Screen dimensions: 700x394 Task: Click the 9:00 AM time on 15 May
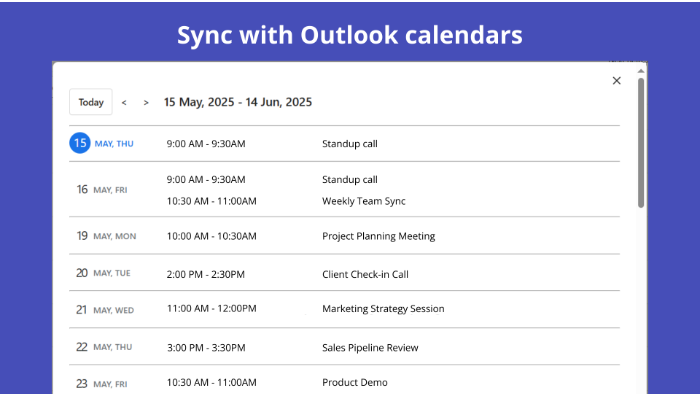206,144
